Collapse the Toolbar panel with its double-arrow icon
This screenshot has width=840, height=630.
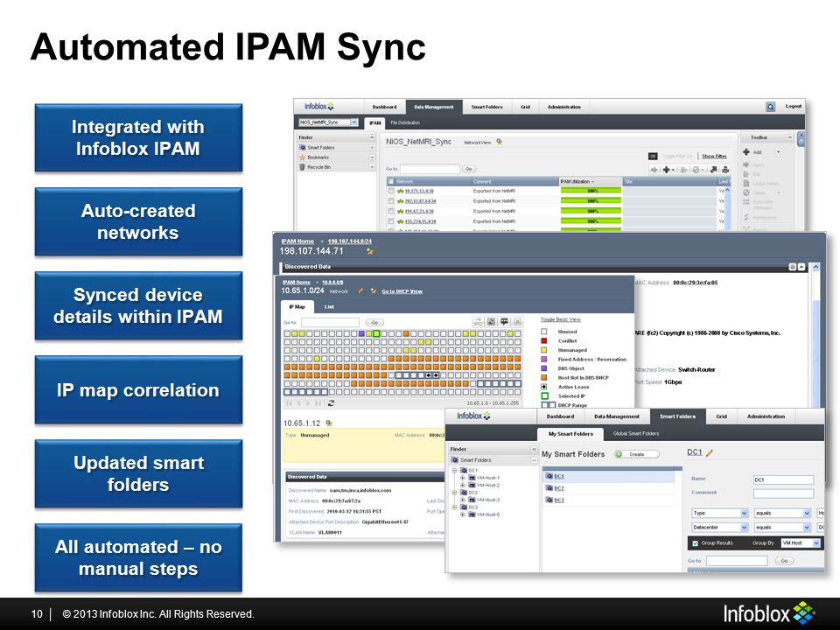tap(789, 137)
